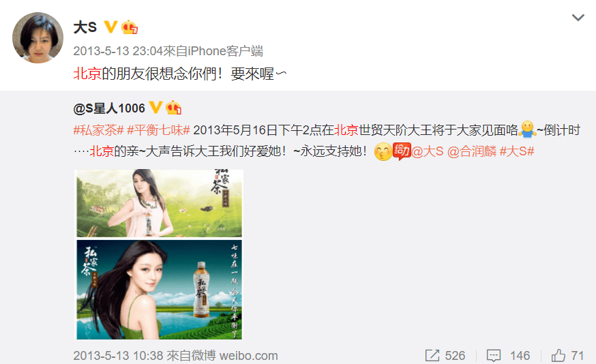Image resolution: width=596 pixels, height=364 pixels.
Task: Open the #大S# hashtag link
Action: pyautogui.click(x=517, y=151)
